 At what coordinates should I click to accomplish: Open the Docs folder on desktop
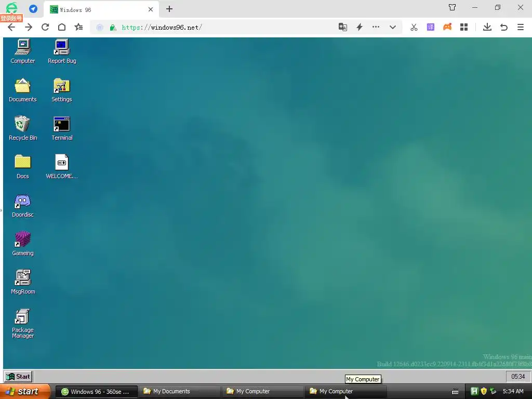point(23,167)
